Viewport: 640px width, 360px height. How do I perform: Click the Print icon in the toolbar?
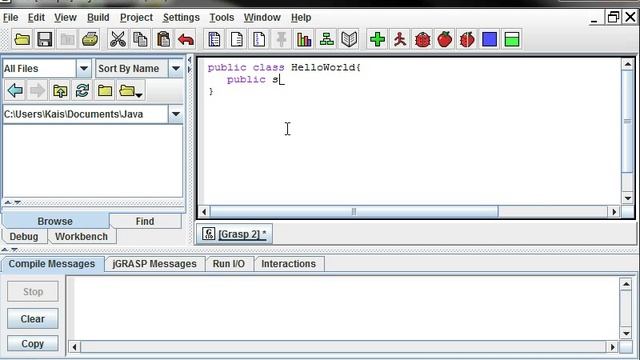[90, 40]
